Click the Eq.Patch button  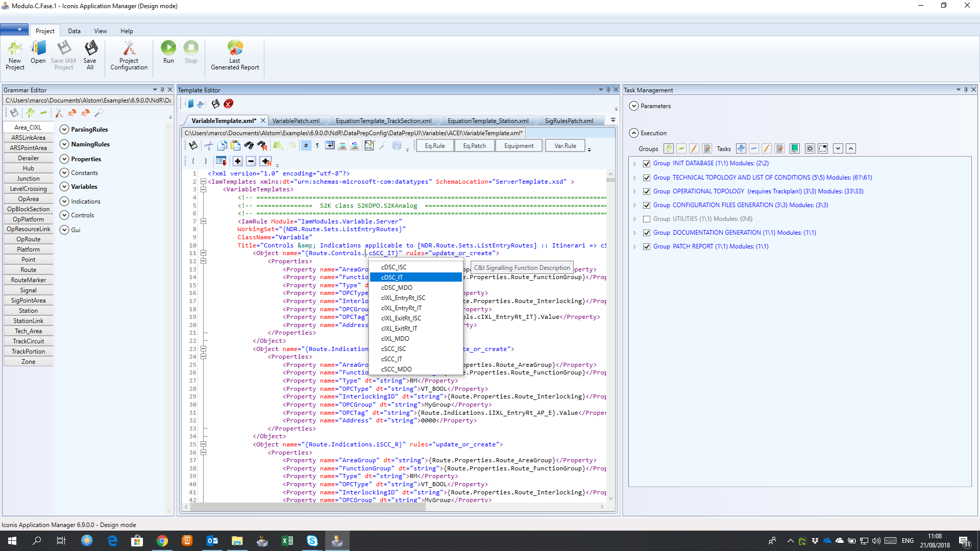click(x=474, y=146)
